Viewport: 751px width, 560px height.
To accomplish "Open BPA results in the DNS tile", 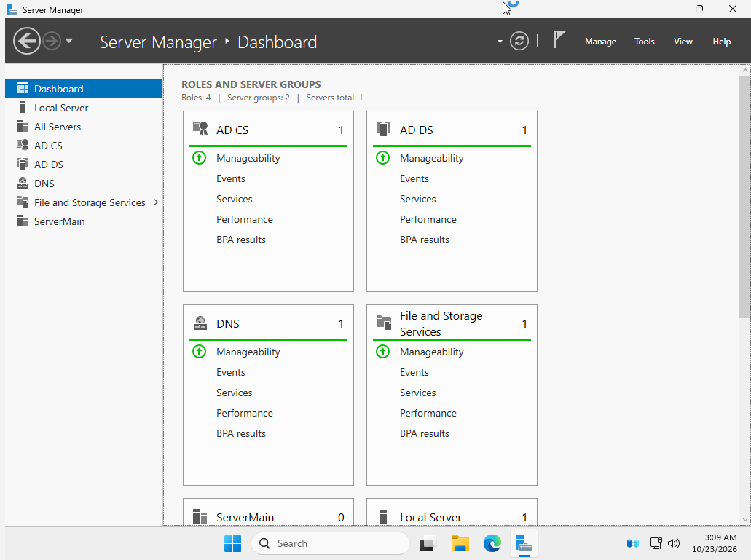I will (241, 433).
